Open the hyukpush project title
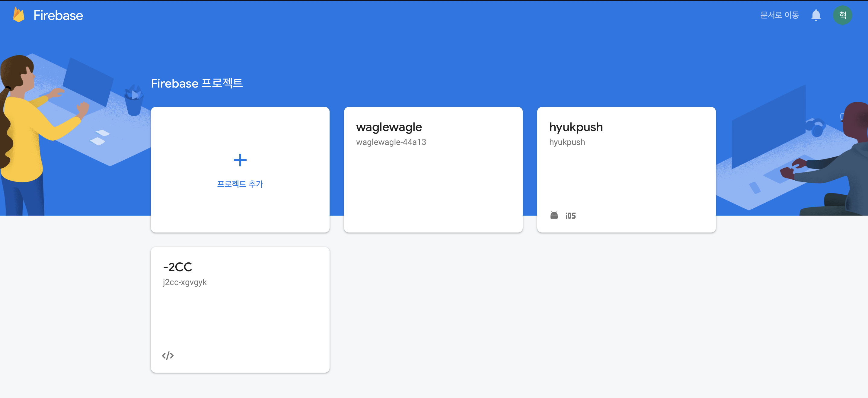This screenshot has width=868, height=398. pos(576,127)
